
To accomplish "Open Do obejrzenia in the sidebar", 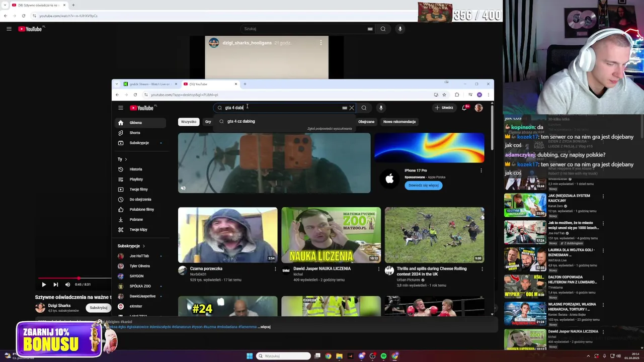I will [140, 200].
